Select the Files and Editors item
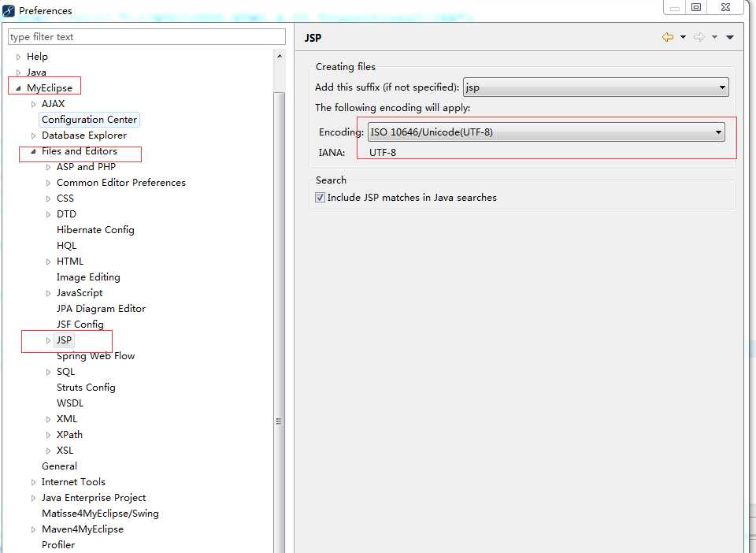 pos(80,151)
